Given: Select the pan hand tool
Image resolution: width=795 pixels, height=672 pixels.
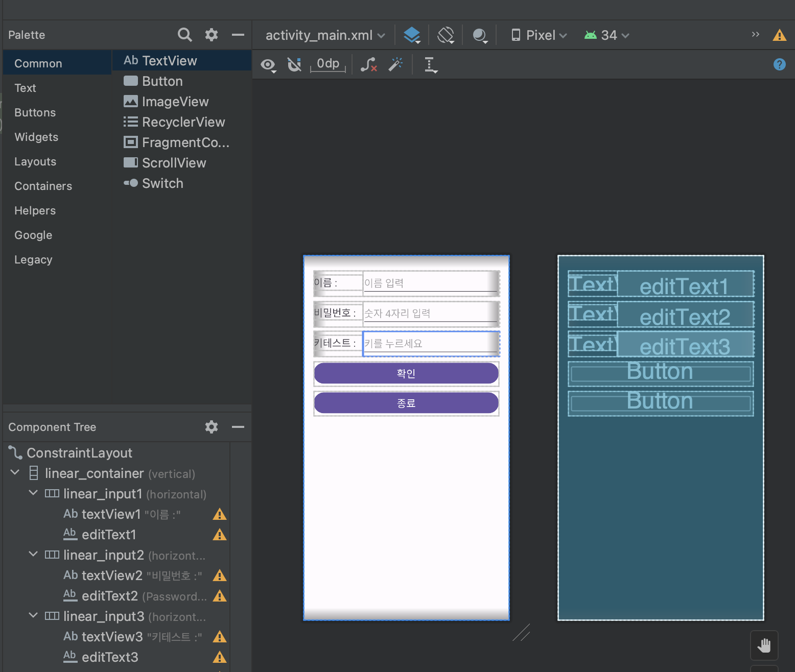Looking at the screenshot, I should [764, 645].
